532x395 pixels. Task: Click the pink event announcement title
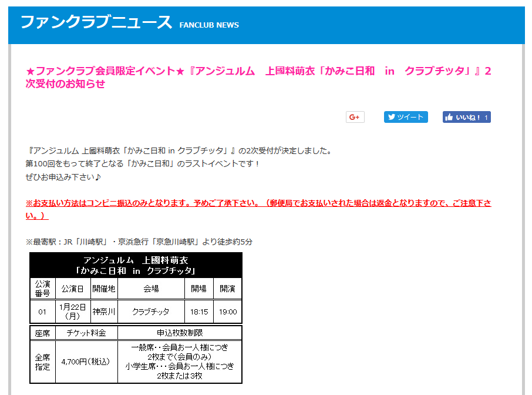258,78
